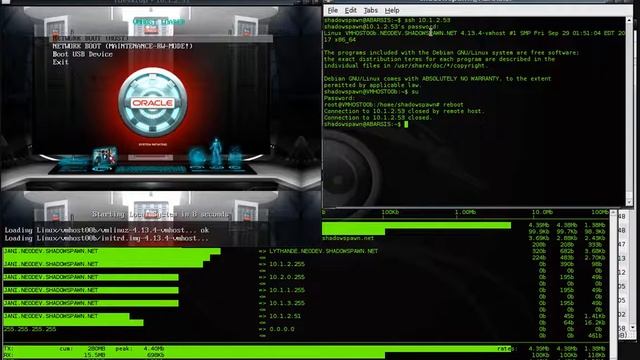Click the 'peak: 4.40Mb' value in the TX row
Screen dimensions: 640x360
click(140, 349)
